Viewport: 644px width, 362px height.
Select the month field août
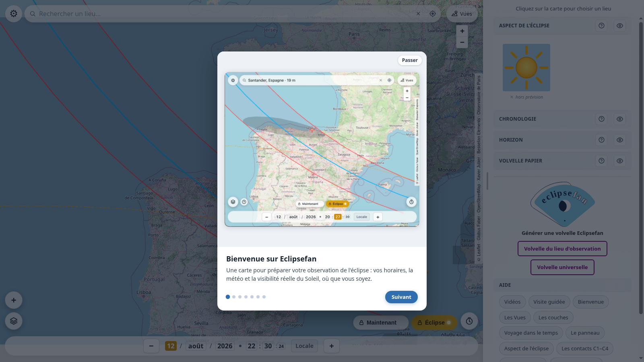[196, 346]
